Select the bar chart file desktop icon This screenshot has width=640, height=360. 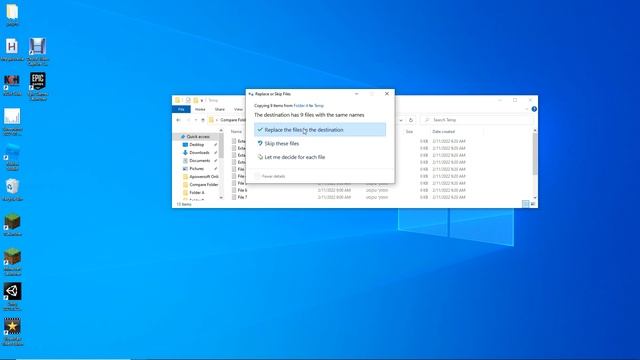12,122
